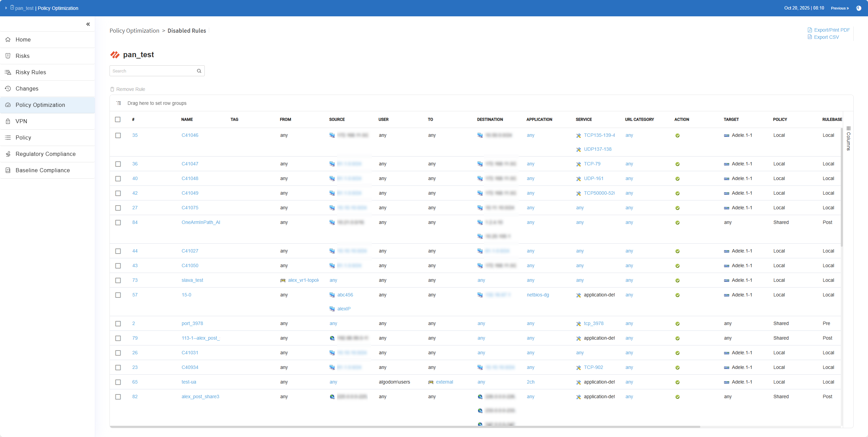Click the horizontal scrollbar under table
The height and width of the screenshot is (437, 868).
click(x=405, y=426)
